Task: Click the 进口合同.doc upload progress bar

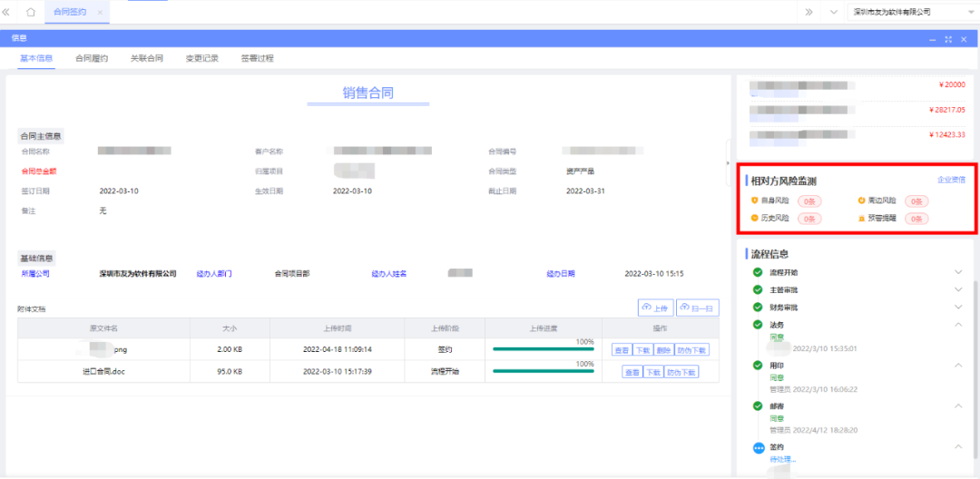Action: coord(544,371)
